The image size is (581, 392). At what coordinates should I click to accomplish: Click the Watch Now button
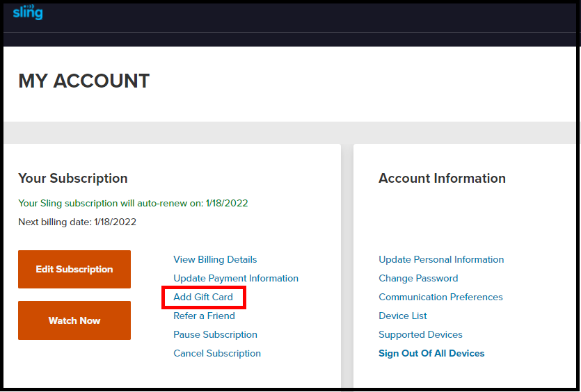pyautogui.click(x=74, y=320)
